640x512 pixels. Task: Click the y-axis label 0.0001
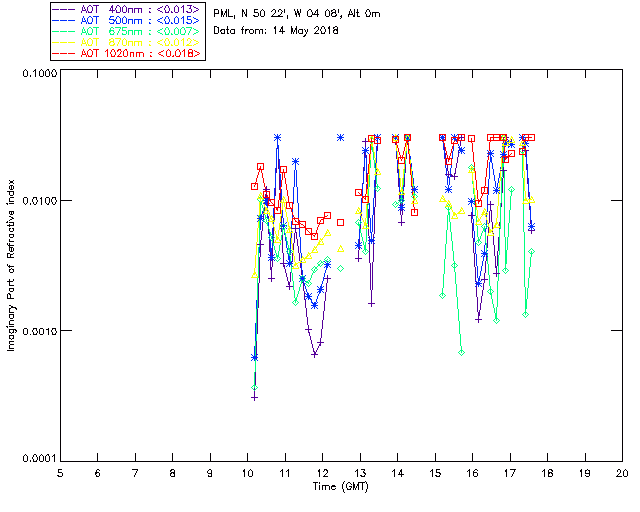coord(39,459)
